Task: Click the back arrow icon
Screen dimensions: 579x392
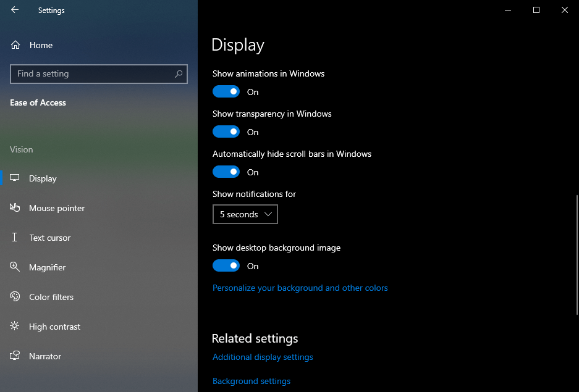Action: (x=15, y=10)
